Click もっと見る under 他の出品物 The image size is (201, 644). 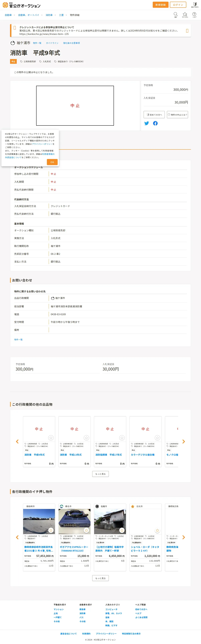[x=100, y=474]
